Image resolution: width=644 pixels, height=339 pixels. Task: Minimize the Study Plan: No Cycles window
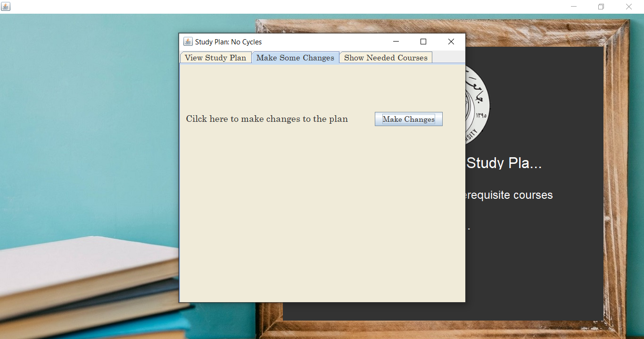pyautogui.click(x=396, y=42)
